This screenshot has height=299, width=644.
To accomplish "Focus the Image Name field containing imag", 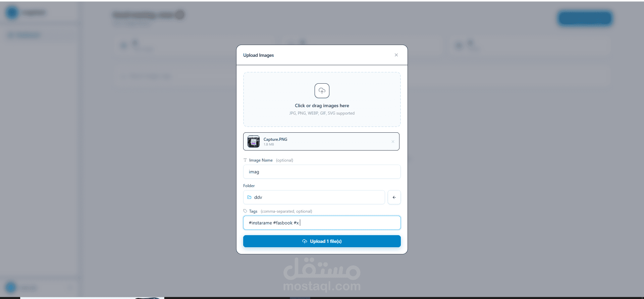I will pos(322,172).
